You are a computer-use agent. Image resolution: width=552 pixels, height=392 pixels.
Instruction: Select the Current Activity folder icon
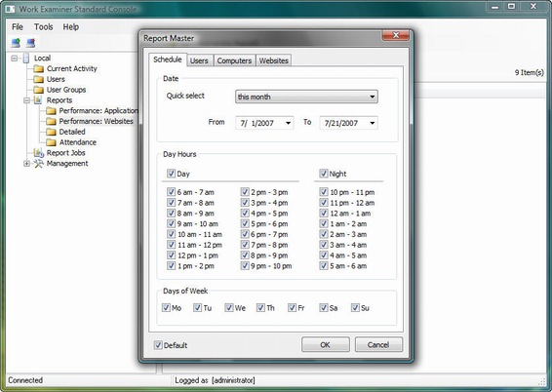[x=38, y=68]
